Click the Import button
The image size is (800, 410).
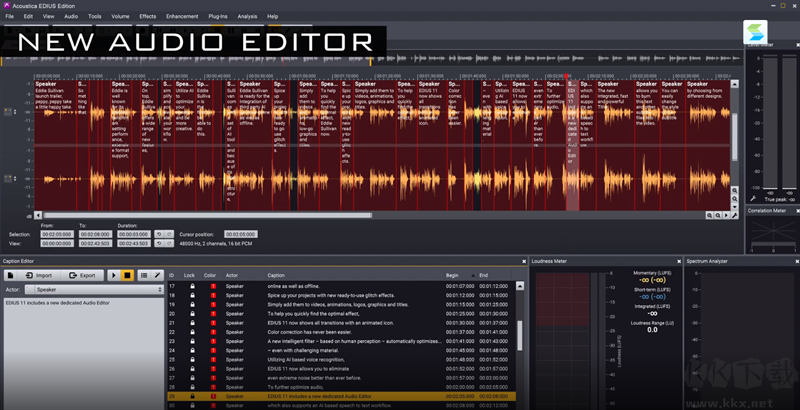click(39, 275)
